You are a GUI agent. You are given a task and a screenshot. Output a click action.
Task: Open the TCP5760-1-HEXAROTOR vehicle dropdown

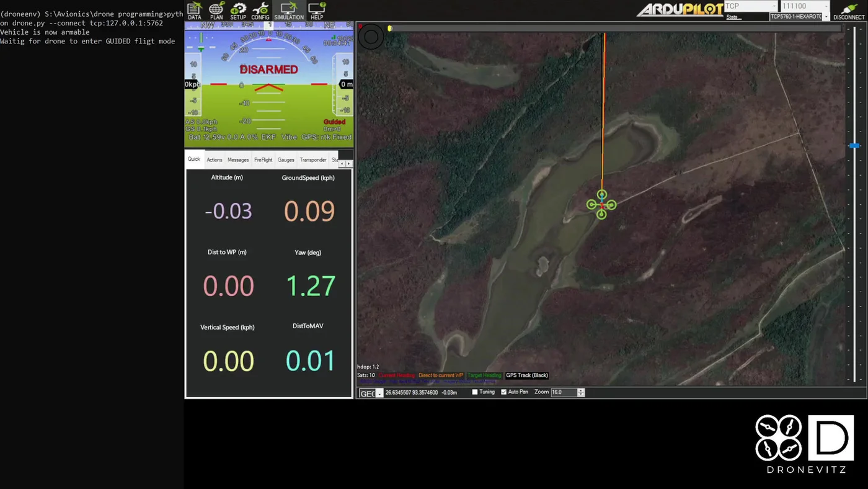point(799,17)
